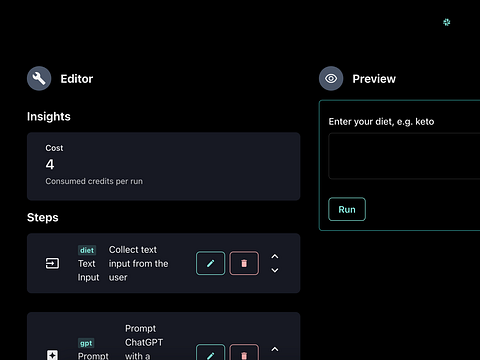
Task: Click the 'gpt' variable tag
Action: click(x=86, y=343)
